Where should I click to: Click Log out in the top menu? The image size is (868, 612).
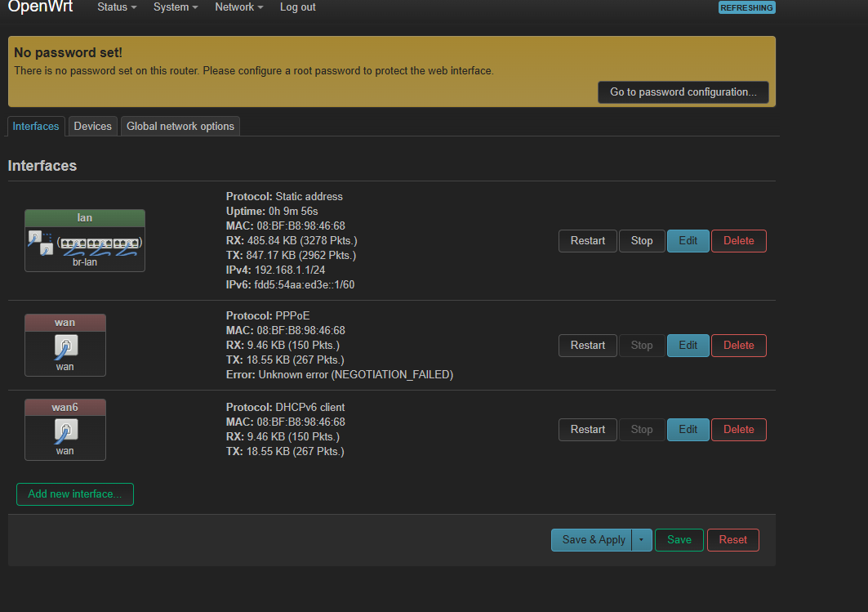(x=298, y=7)
